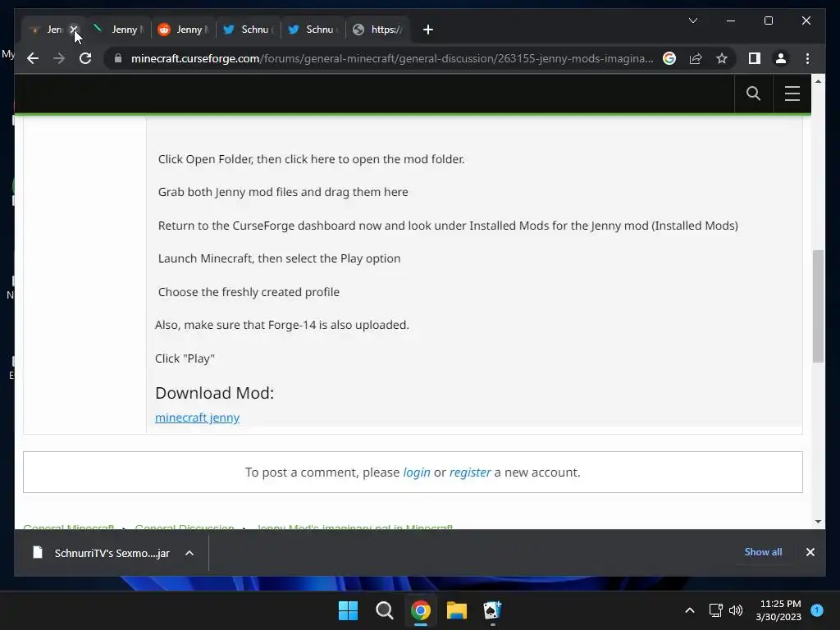840x630 pixels.
Task: Open Windows taskbar search
Action: point(384,610)
